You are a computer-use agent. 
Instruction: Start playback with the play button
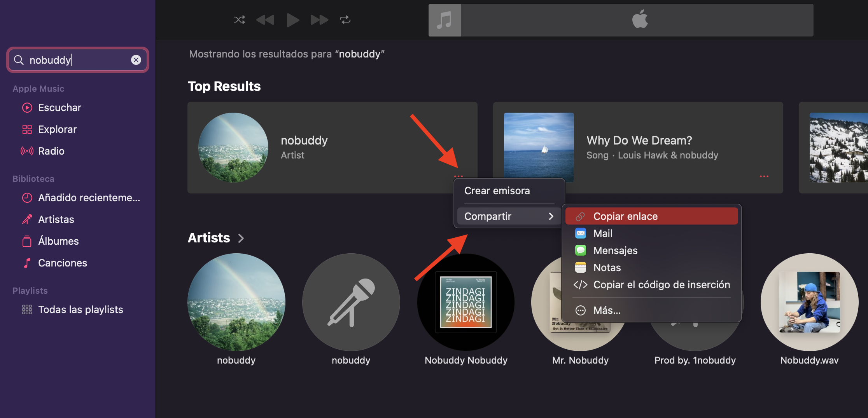tap(292, 20)
